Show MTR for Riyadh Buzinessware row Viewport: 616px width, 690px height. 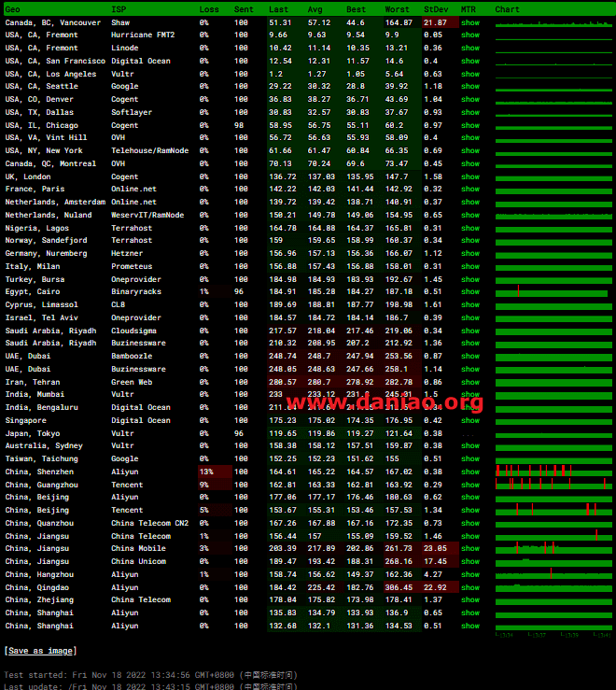469,344
